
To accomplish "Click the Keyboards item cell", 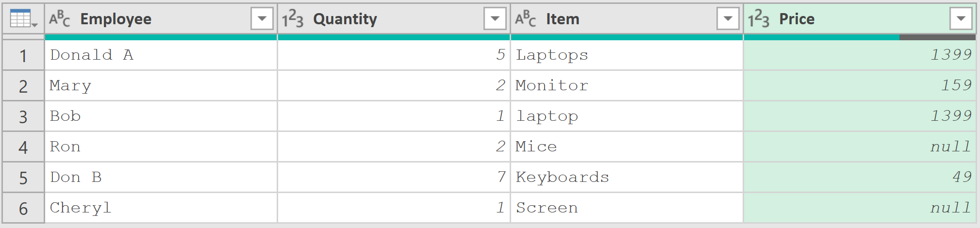I will pyautogui.click(x=627, y=178).
